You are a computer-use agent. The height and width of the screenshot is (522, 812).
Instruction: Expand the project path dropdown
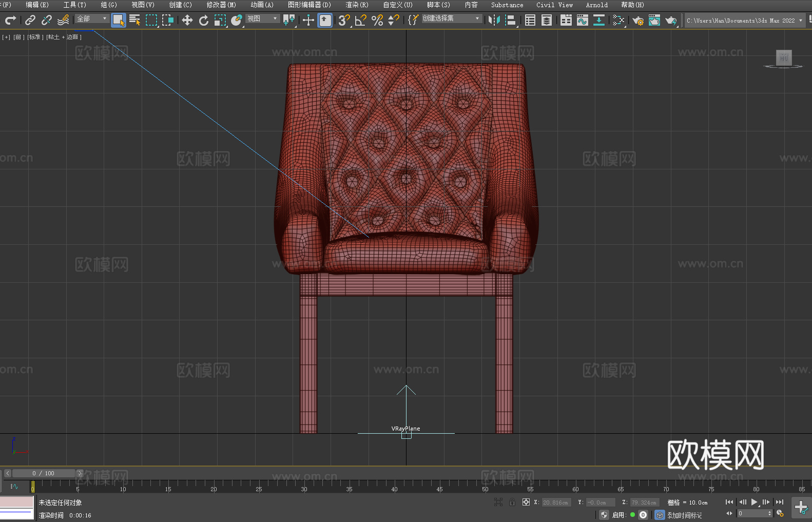[x=800, y=21]
